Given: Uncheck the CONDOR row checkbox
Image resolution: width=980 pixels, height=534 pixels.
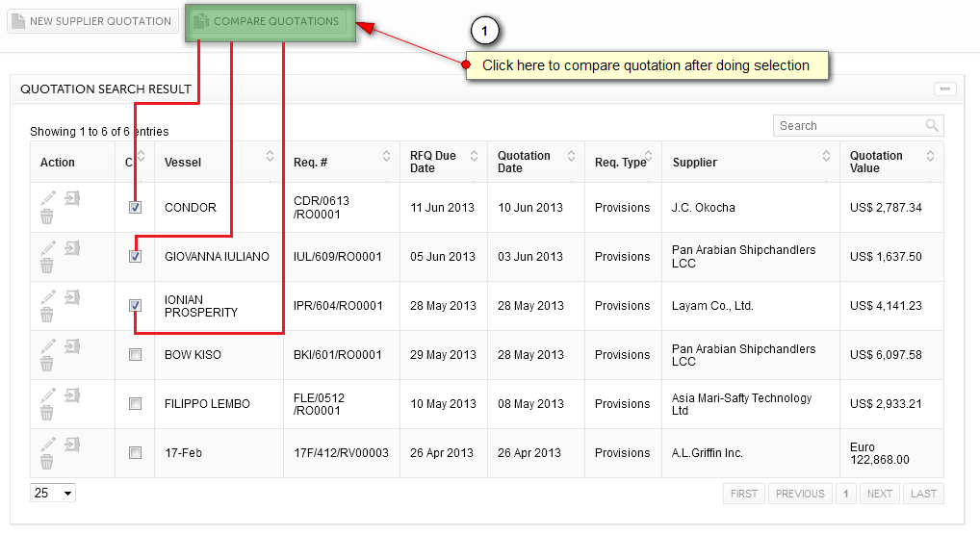Looking at the screenshot, I should 135,208.
